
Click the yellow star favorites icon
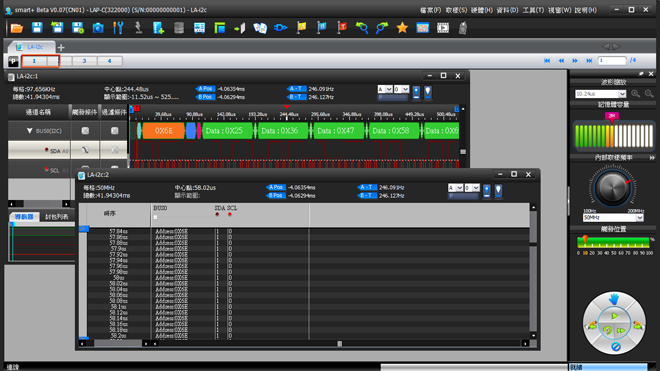[402, 28]
